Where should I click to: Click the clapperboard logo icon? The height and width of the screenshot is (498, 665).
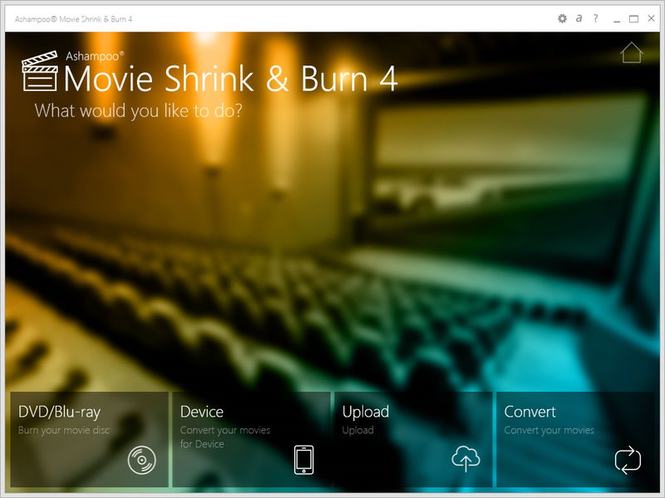(x=40, y=71)
